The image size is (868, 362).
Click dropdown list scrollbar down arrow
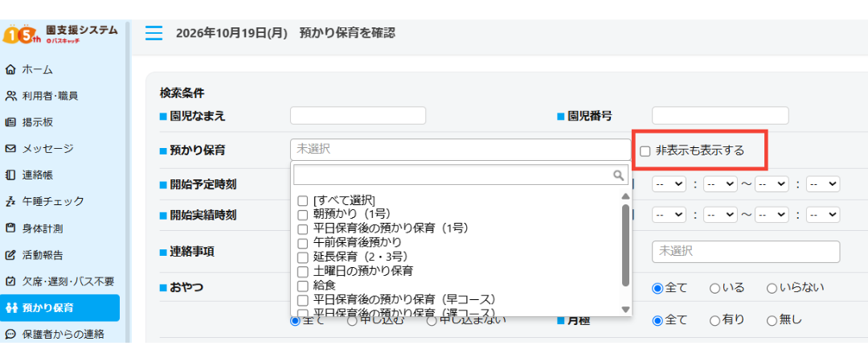[x=625, y=310]
